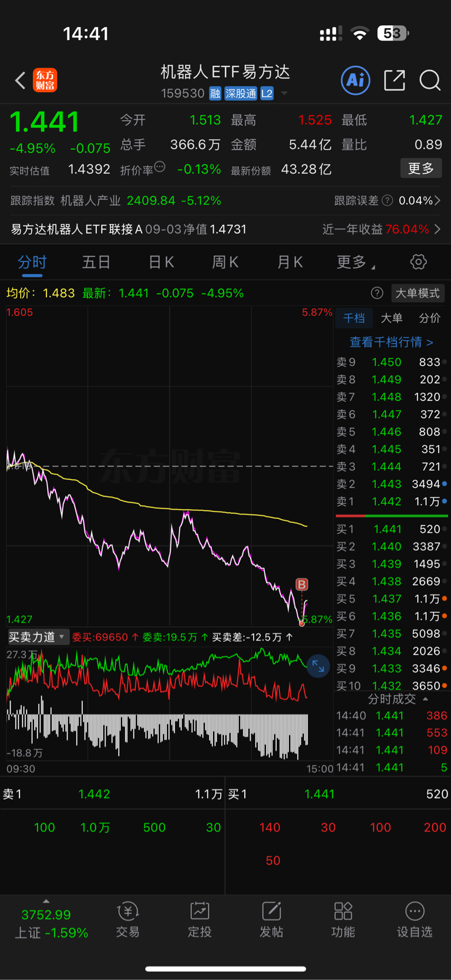Image resolution: width=451 pixels, height=980 pixels.
Task: Open the search magnifier icon
Action: [x=430, y=80]
